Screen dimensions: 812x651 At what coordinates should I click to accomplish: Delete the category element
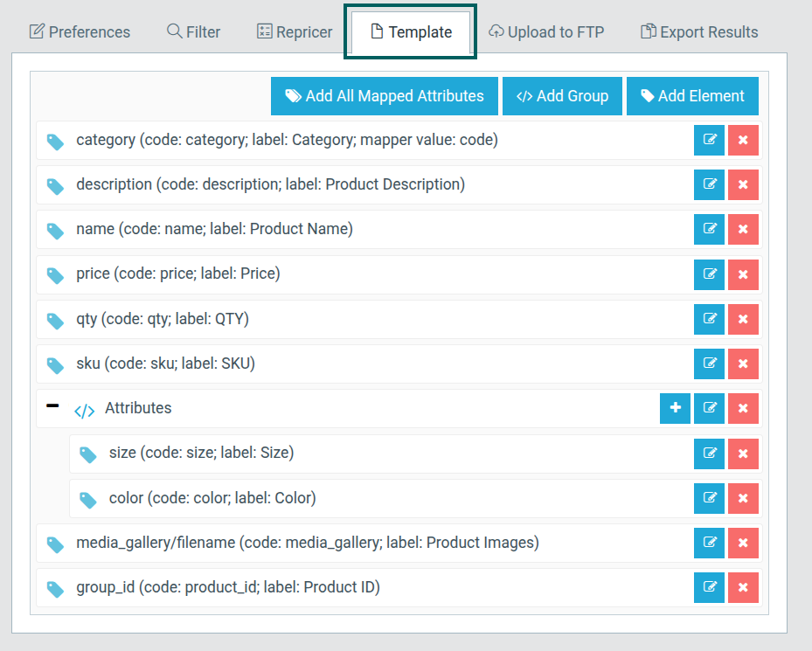click(743, 141)
